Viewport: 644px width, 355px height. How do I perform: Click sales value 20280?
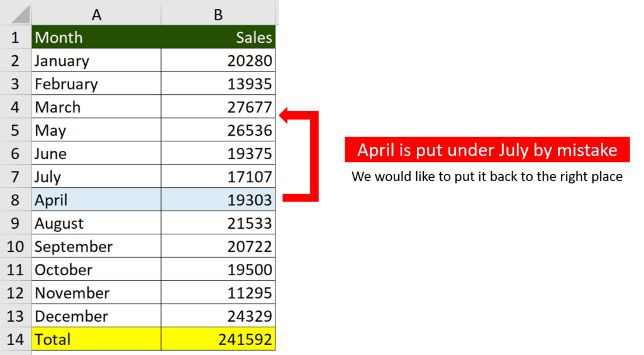tap(218, 61)
